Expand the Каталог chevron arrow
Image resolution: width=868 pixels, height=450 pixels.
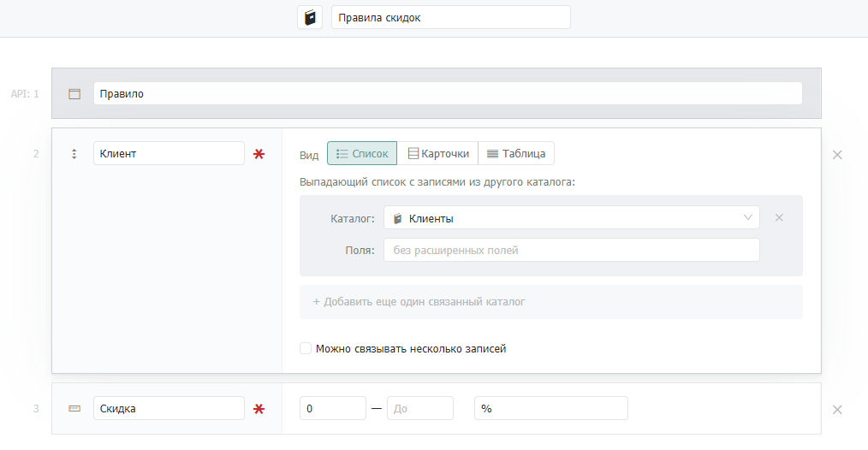[748, 217]
